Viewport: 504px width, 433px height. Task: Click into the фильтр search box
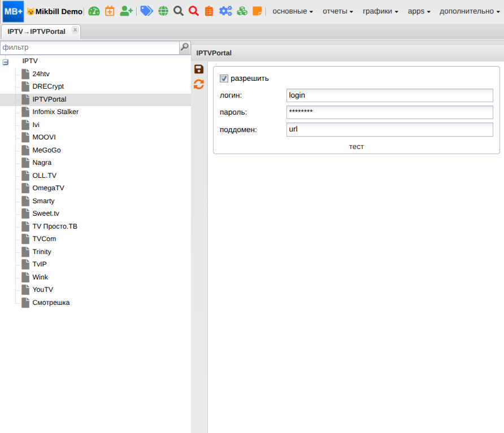click(x=90, y=47)
